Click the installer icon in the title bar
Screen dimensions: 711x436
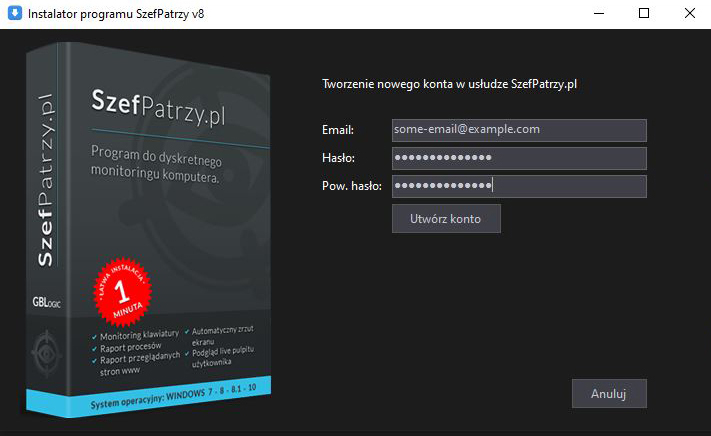click(15, 13)
